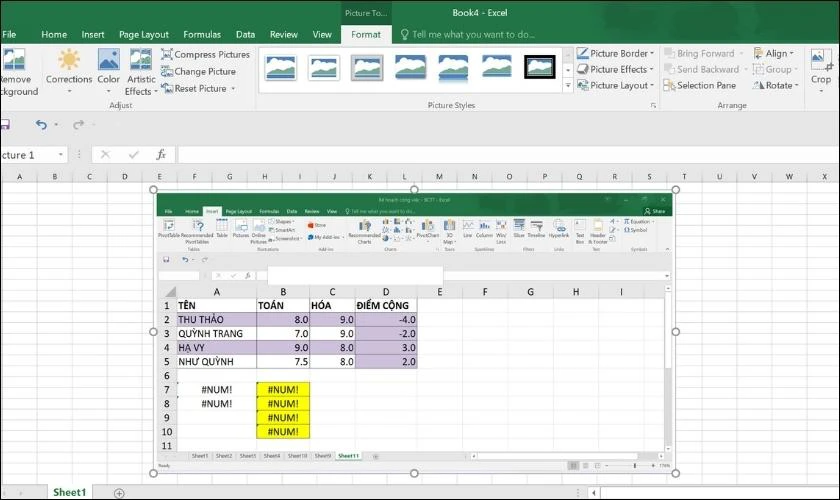The image size is (840, 500).
Task: Expand the Align dropdown arrow
Action: click(x=792, y=53)
